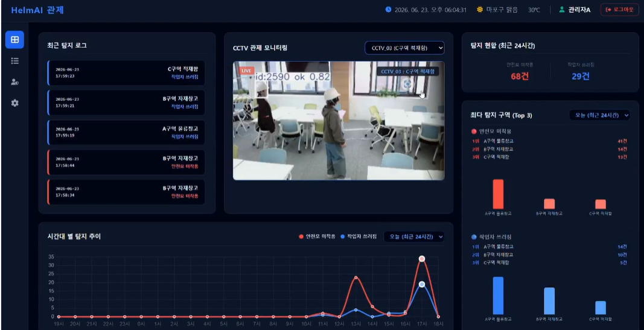
Task: Click the red A구역 물류창고 bar
Action: click(x=498, y=194)
